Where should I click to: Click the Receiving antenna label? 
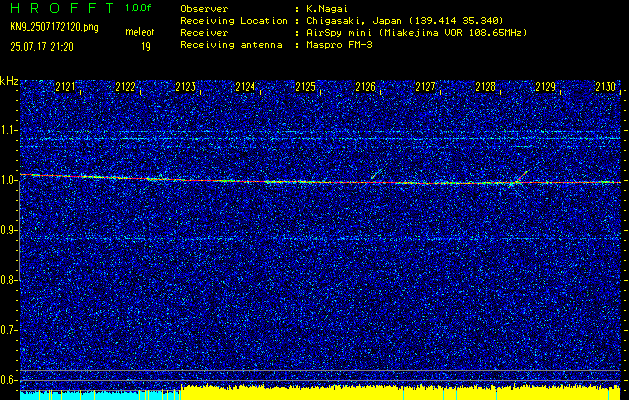[x=231, y=45]
